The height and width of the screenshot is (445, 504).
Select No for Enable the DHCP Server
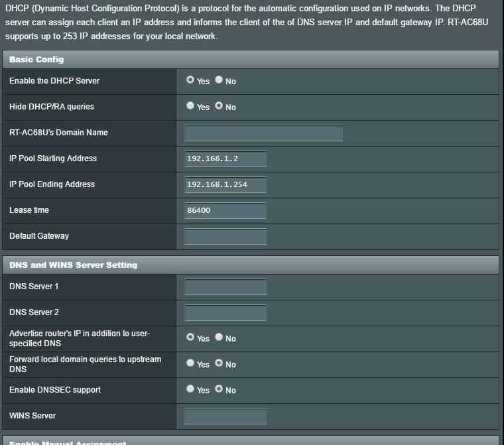tap(219, 80)
